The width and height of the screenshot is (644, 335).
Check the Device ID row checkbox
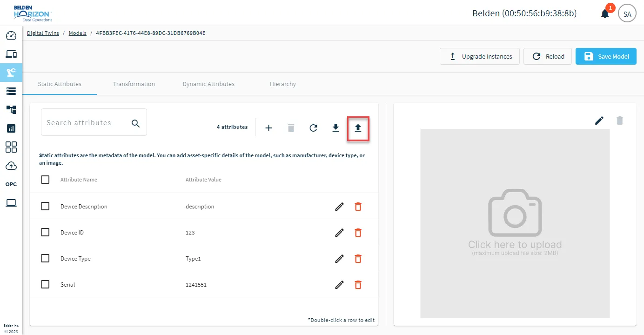tap(45, 232)
